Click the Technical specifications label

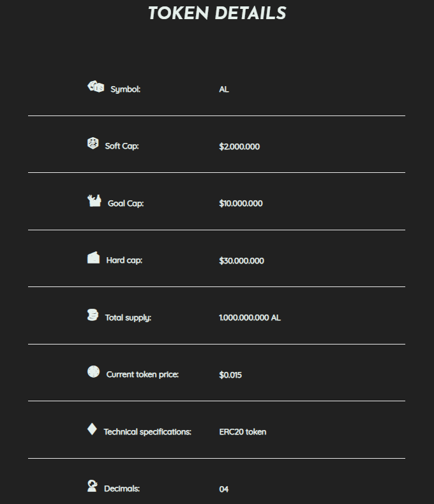tap(147, 432)
